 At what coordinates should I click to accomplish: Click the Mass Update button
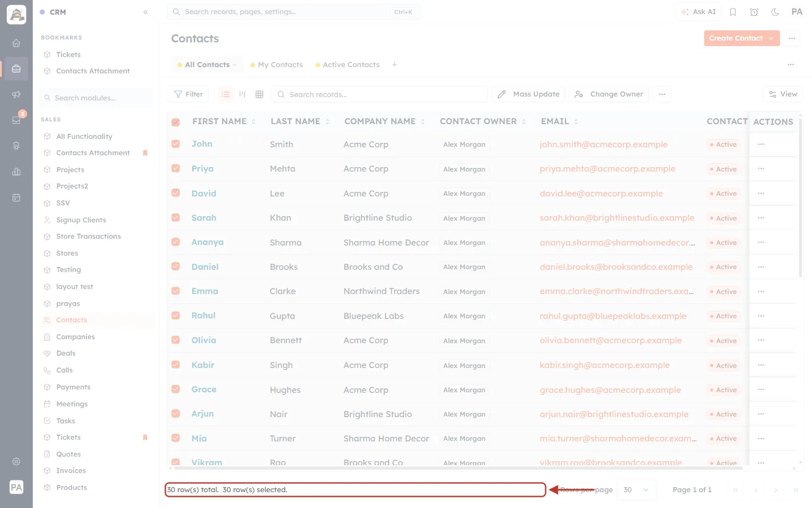[528, 94]
